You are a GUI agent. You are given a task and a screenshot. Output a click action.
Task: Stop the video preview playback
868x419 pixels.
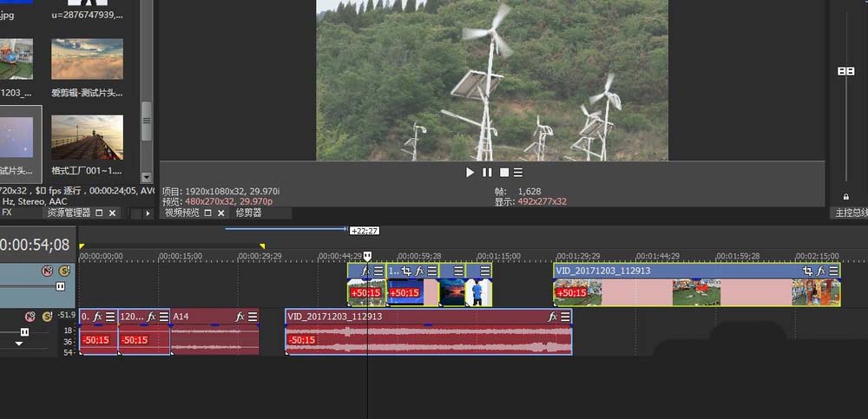(503, 173)
